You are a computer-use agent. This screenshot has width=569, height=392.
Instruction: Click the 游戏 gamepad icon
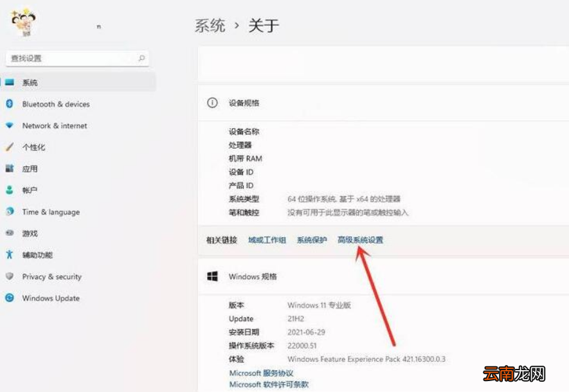(x=10, y=233)
